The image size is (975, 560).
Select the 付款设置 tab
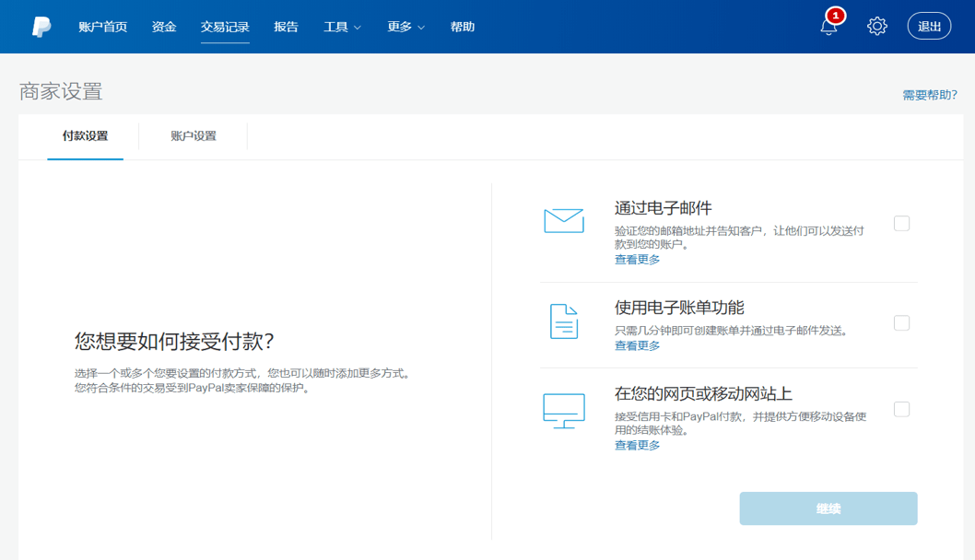coord(85,136)
